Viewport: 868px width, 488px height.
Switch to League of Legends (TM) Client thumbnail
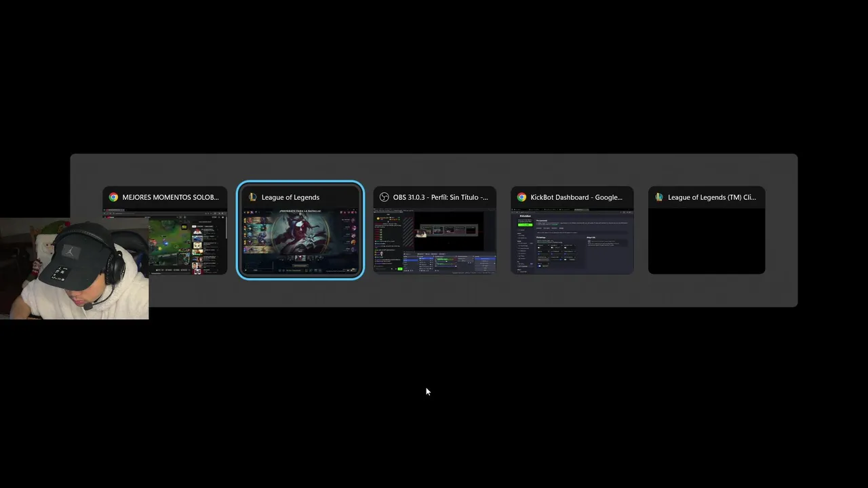(x=707, y=230)
